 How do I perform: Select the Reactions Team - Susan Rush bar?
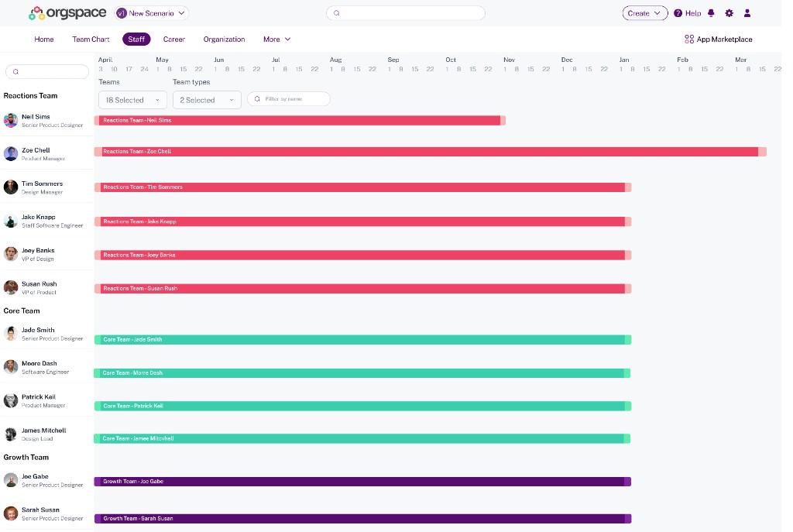pyautogui.click(x=363, y=288)
